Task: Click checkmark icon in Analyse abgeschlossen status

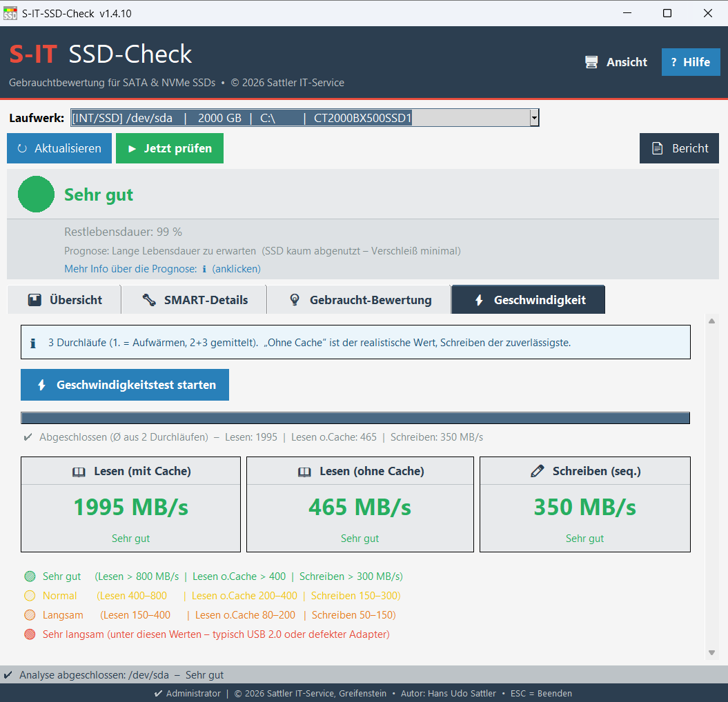Action: [8, 675]
